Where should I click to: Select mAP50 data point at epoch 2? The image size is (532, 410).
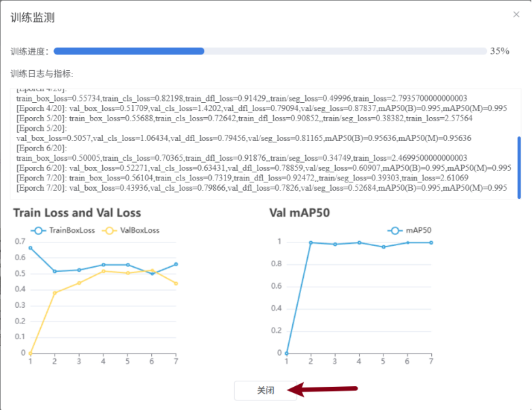311,242
